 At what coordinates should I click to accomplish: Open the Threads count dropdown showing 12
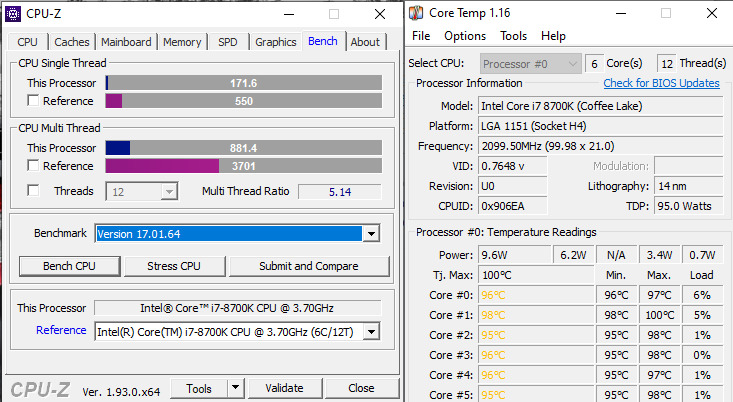tap(142, 192)
